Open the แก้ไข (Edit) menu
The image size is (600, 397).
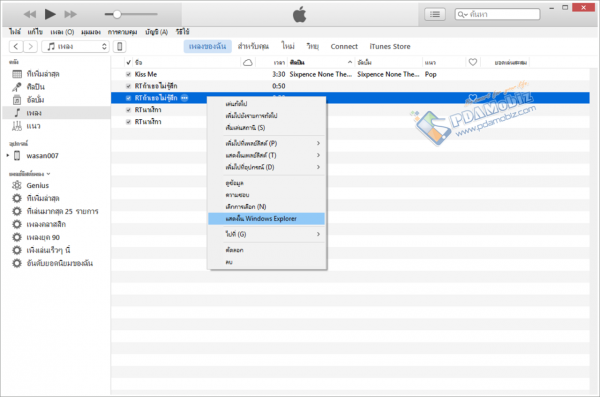(x=35, y=32)
